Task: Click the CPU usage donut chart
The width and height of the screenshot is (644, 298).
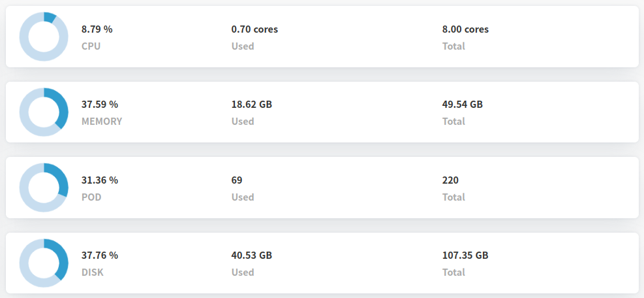Action: [44, 37]
